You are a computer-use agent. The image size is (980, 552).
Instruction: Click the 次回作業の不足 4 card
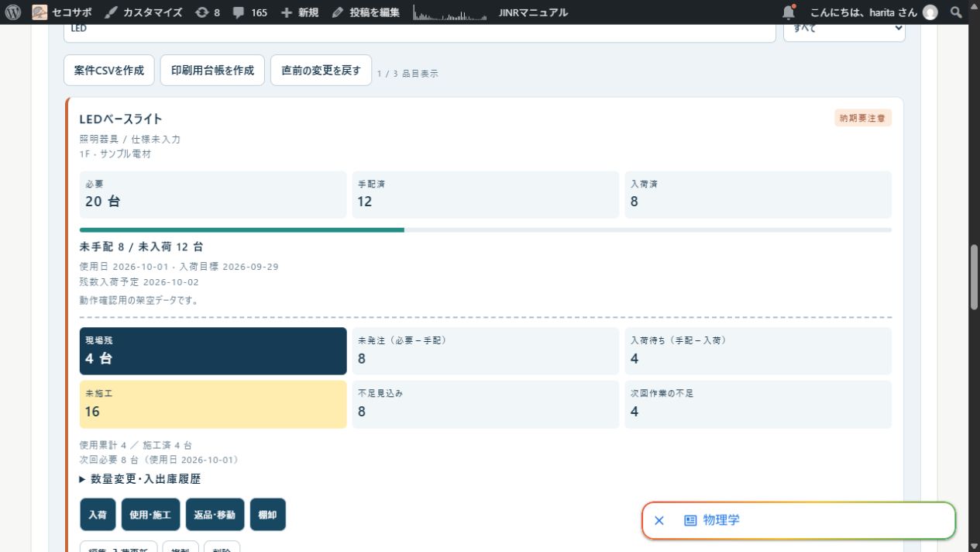point(758,405)
